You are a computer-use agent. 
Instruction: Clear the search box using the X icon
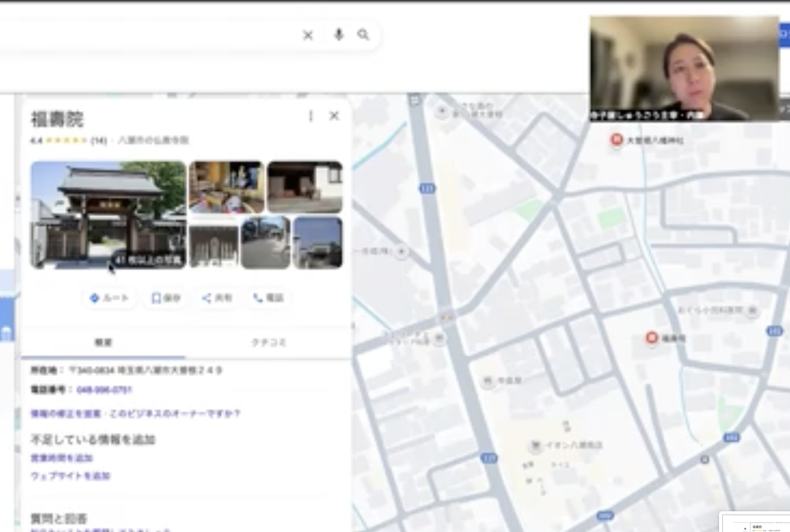(x=308, y=36)
